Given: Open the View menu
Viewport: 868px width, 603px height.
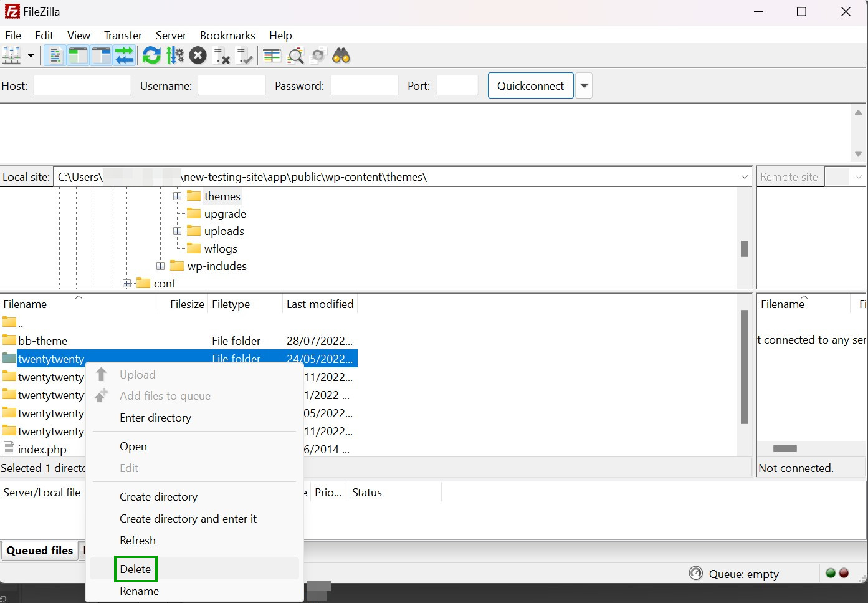Looking at the screenshot, I should point(79,36).
